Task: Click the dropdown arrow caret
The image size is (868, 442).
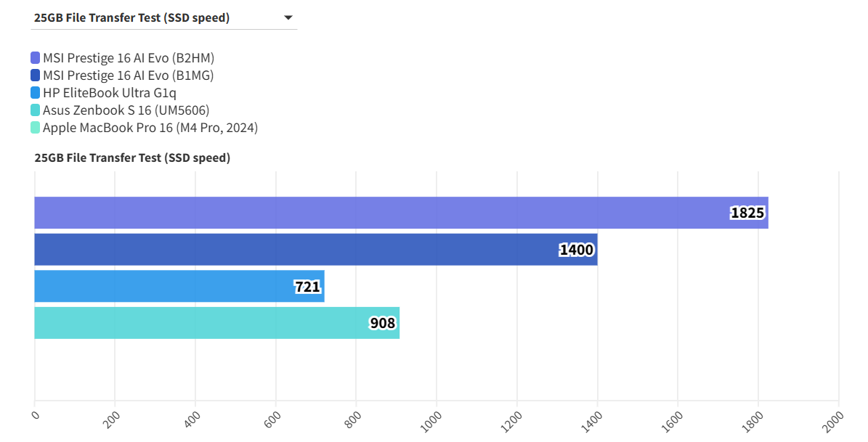Action: pos(288,18)
